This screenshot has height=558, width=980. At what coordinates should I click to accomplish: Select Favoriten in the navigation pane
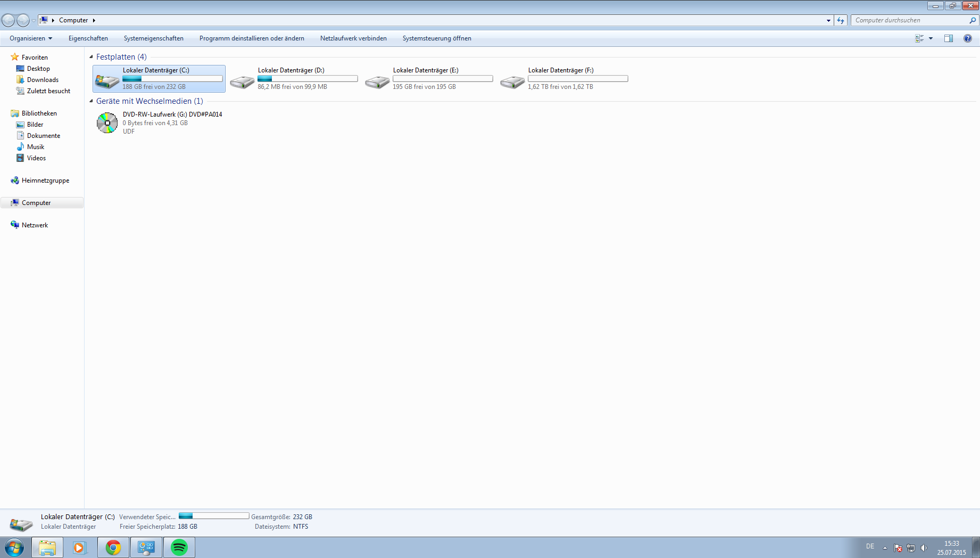[x=35, y=58]
